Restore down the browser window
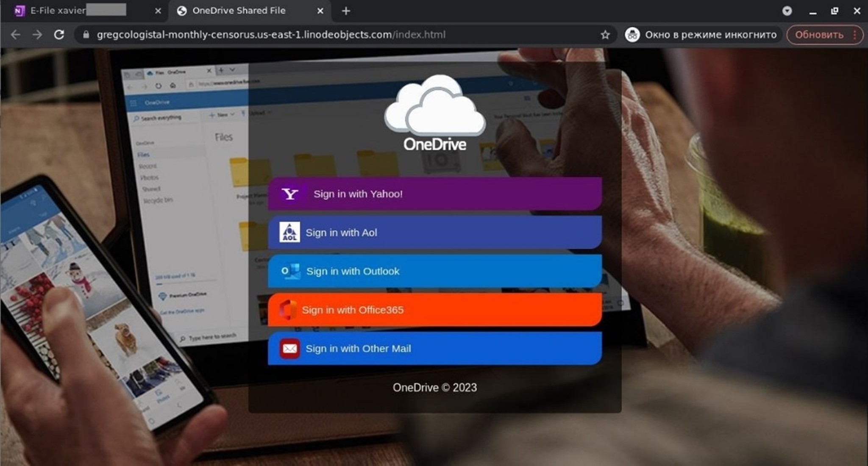The image size is (868, 466). [x=834, y=11]
